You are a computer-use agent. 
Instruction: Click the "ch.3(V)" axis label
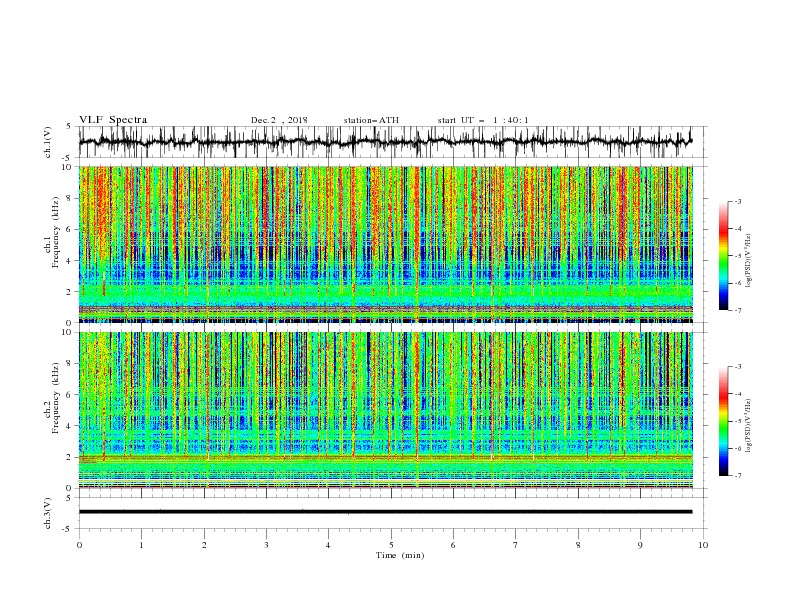tap(47, 513)
